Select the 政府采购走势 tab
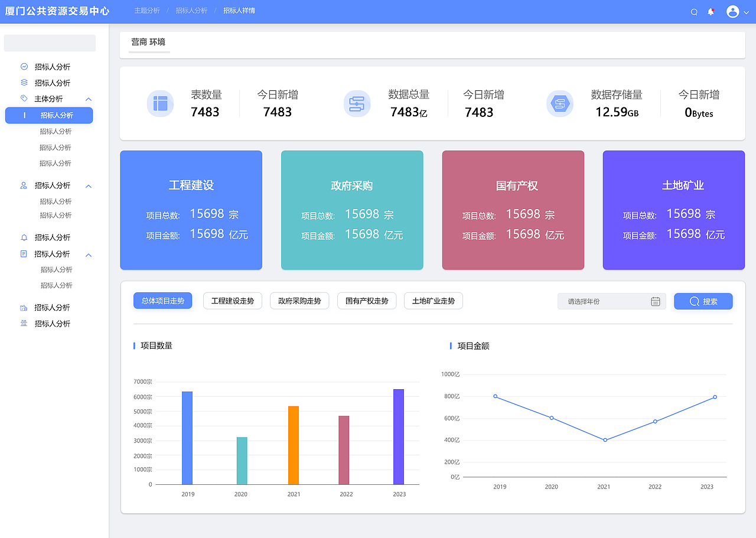The width and height of the screenshot is (756, 538). coord(299,301)
